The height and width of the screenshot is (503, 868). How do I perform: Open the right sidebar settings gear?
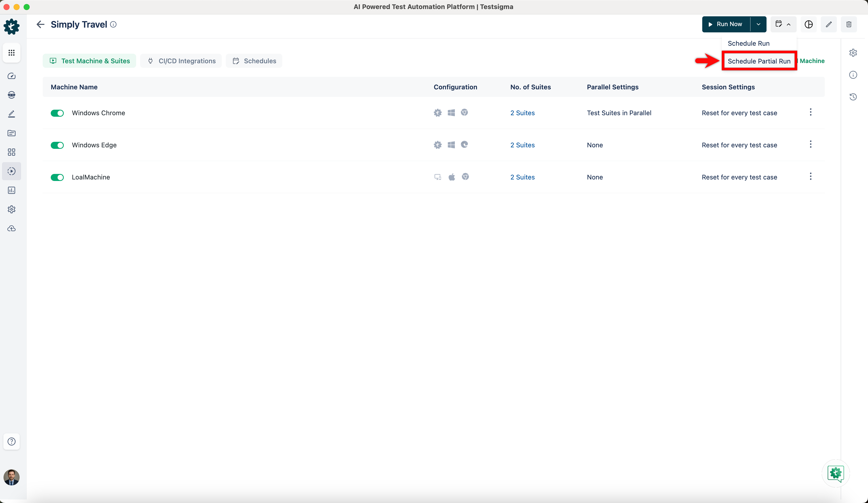[x=853, y=53]
